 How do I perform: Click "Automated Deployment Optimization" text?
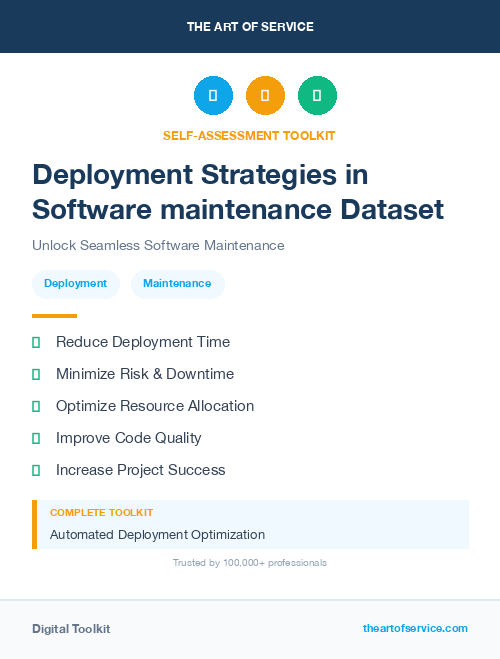pos(158,535)
